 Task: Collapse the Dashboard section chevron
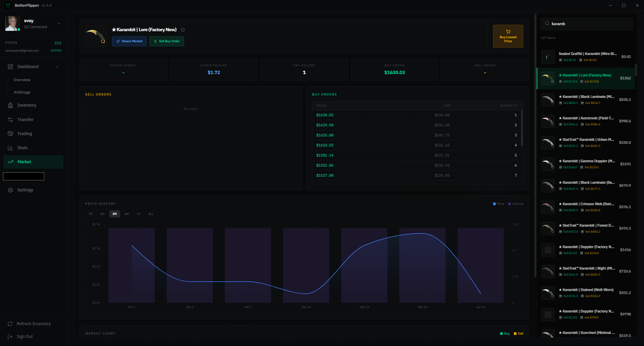click(57, 66)
